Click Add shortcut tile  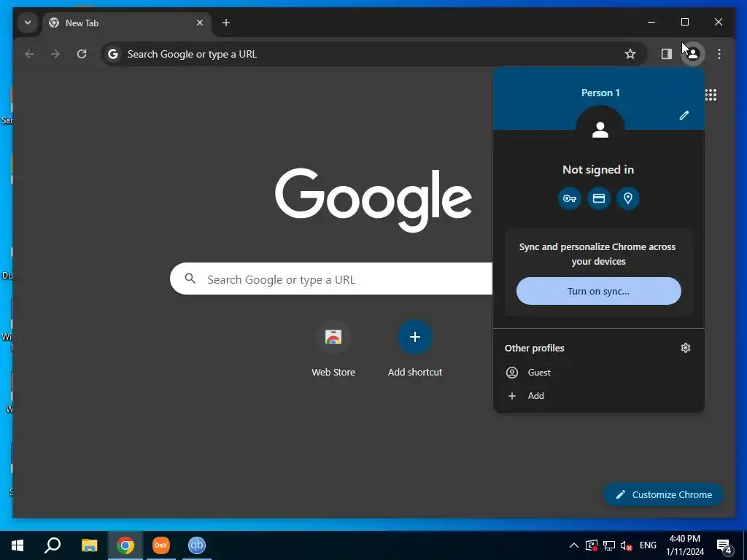[415, 349]
